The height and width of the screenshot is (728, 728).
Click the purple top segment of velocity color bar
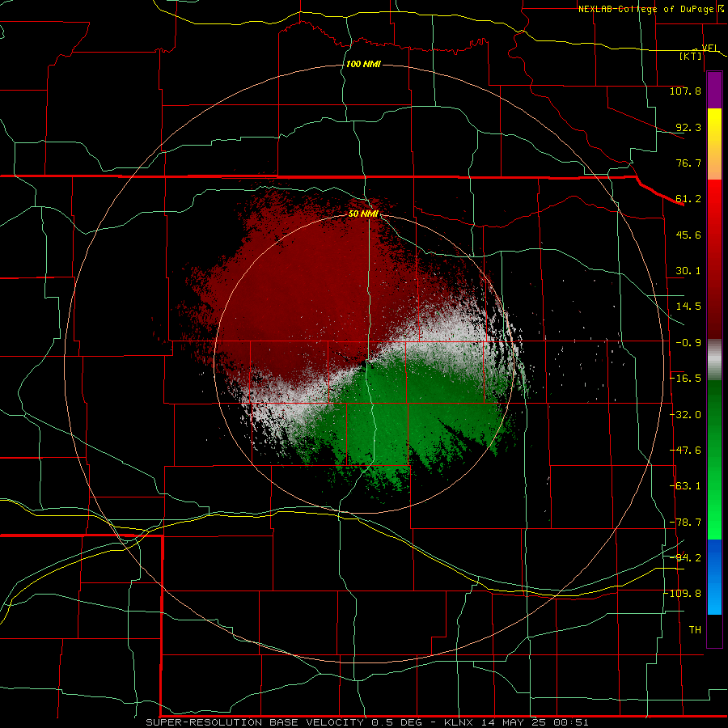point(714,91)
